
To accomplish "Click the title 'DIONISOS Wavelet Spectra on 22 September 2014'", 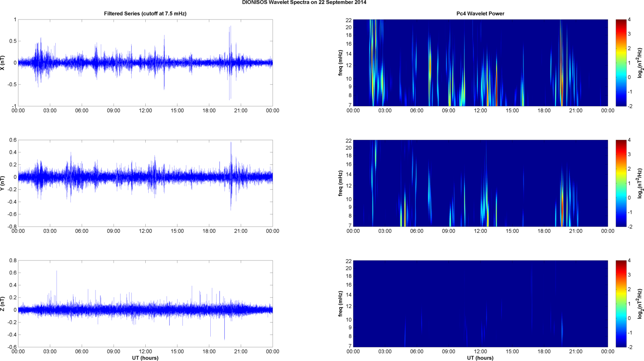I will click(x=304, y=3).
